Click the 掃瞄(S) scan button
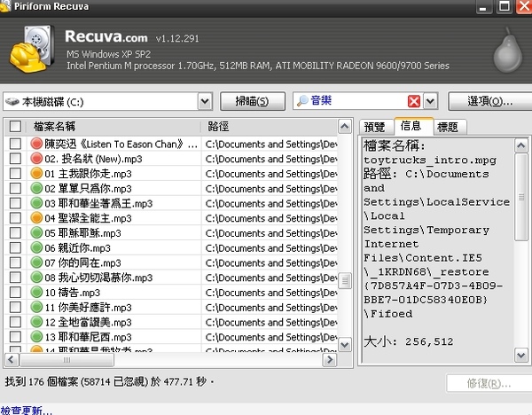Viewport: 532px width, 415px height. pyautogui.click(x=253, y=101)
